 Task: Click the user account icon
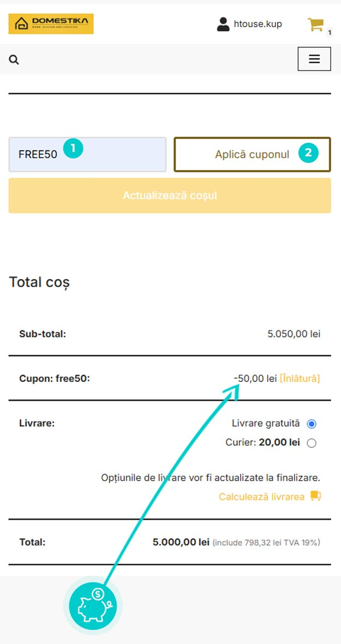[x=223, y=24]
